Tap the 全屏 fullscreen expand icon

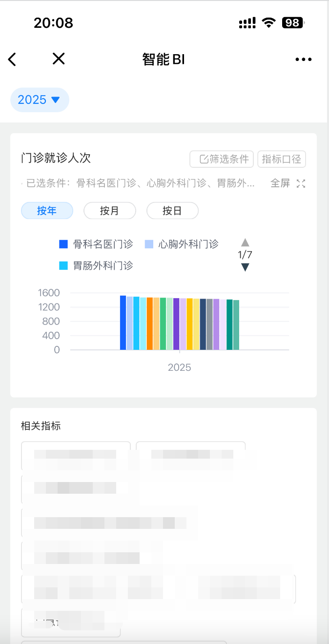[301, 183]
